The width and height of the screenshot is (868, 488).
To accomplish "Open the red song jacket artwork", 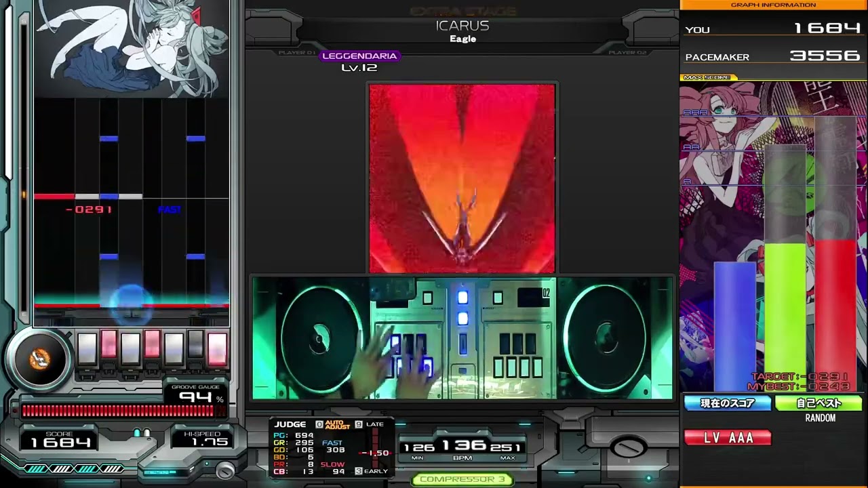I will 462,178.
